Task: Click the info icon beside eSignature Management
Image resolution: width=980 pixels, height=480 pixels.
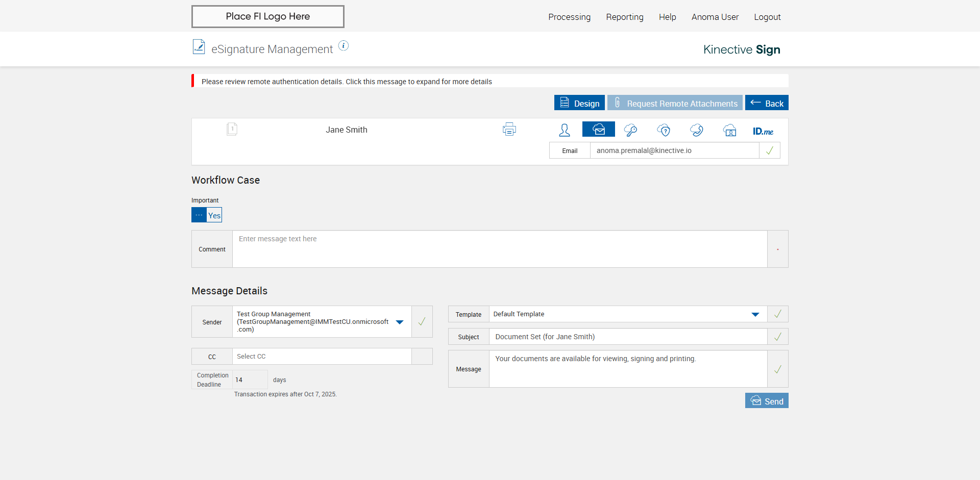Action: (x=344, y=46)
